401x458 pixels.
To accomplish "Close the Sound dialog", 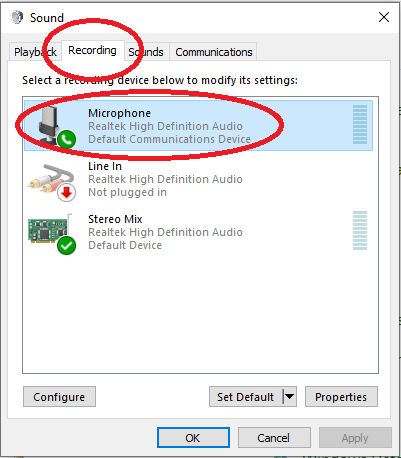I will pyautogui.click(x=384, y=17).
